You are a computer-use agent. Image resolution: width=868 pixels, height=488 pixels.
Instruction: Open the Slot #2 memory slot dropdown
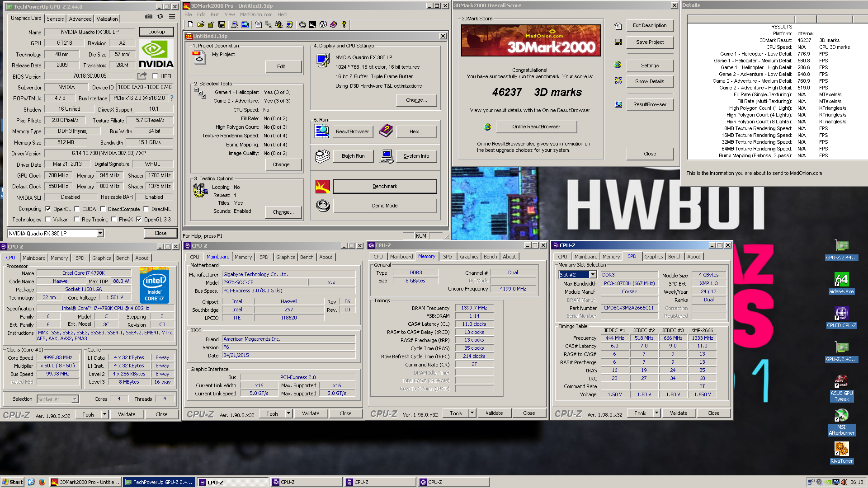[x=593, y=274]
